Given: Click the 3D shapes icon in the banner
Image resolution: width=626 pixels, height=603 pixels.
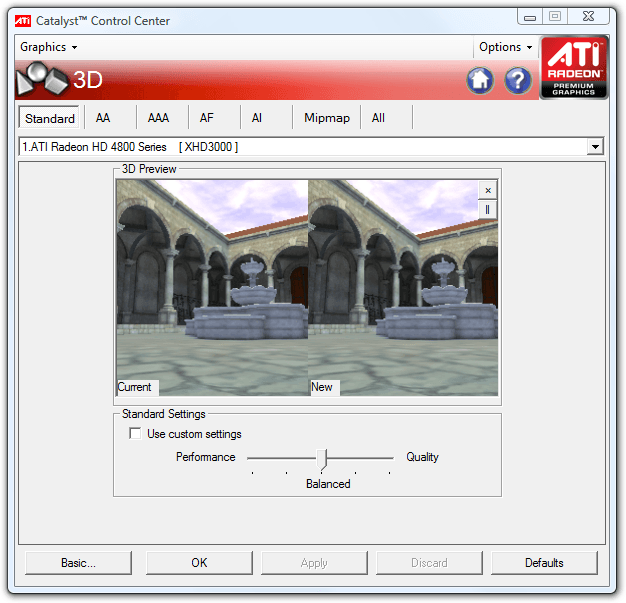Looking at the screenshot, I should (42, 79).
